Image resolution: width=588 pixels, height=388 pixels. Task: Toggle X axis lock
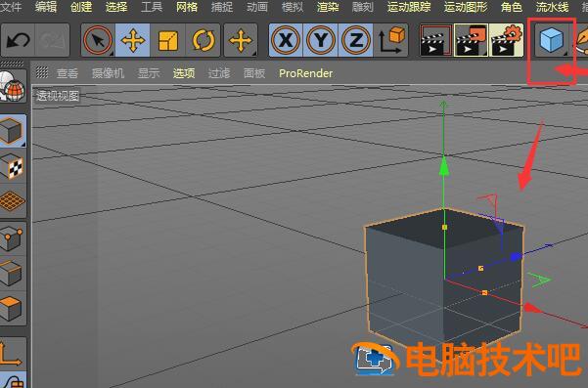click(x=286, y=40)
